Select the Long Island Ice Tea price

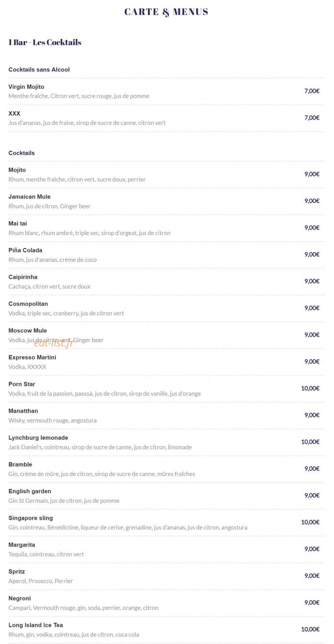[x=310, y=629]
